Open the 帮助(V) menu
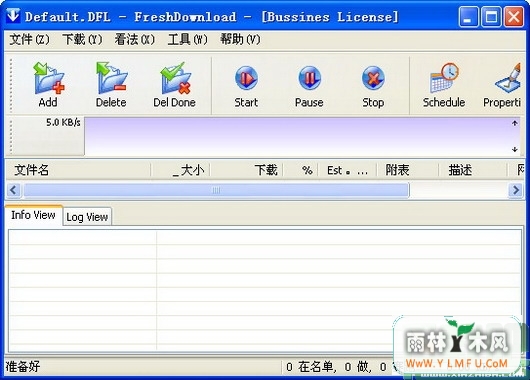The width and height of the screenshot is (530, 380). (240, 40)
